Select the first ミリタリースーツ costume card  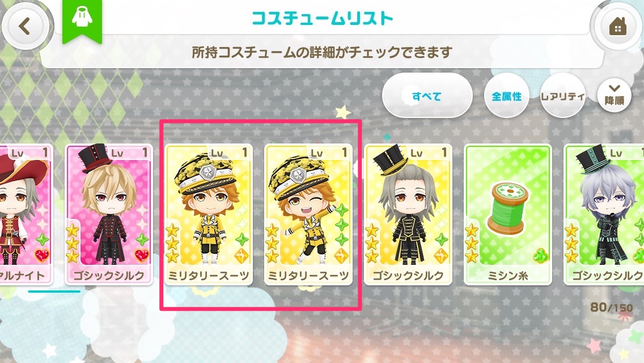tap(208, 214)
